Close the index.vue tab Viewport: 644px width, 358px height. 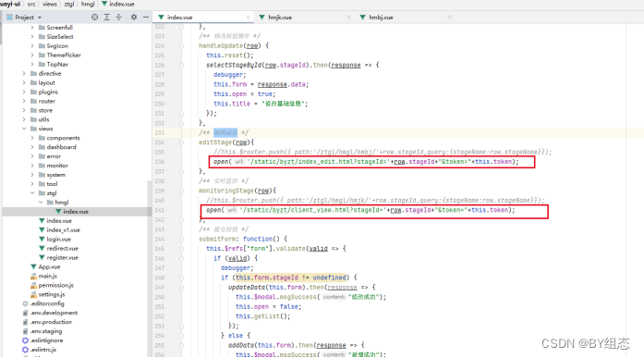(x=248, y=18)
